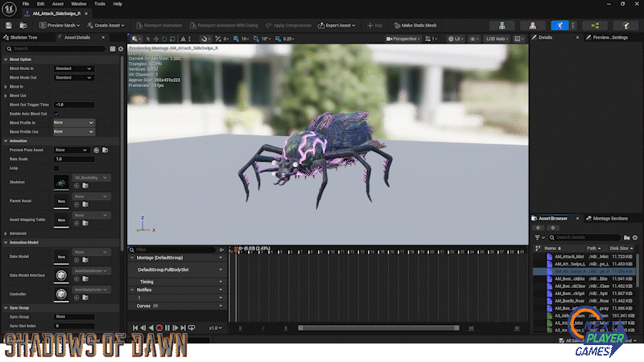Open Asset Browser settings gear
The width and height of the screenshot is (644, 362).
pos(635,237)
